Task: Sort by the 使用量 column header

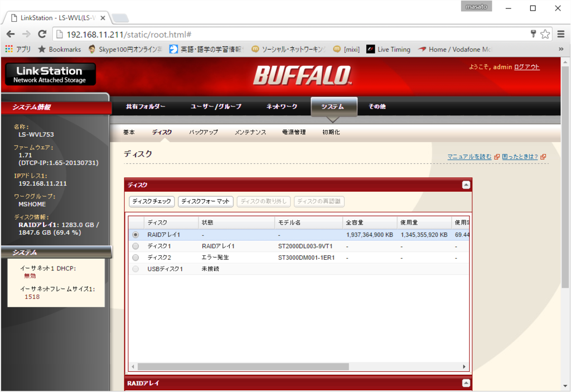Action: (x=424, y=222)
